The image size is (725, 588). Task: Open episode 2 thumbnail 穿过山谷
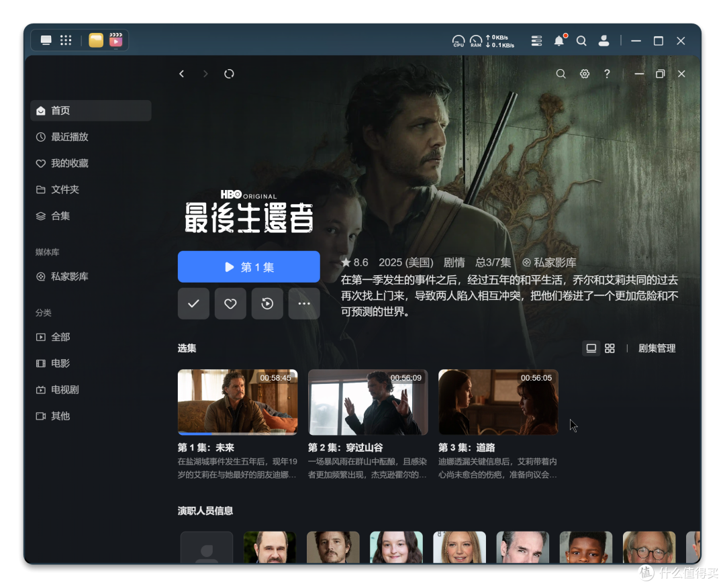[368, 401]
